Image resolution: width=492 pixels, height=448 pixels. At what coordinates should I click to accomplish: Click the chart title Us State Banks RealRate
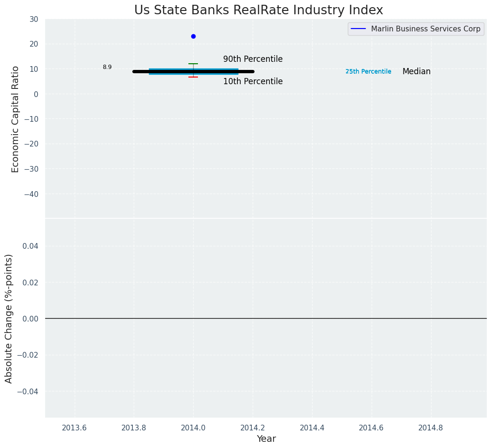(258, 10)
